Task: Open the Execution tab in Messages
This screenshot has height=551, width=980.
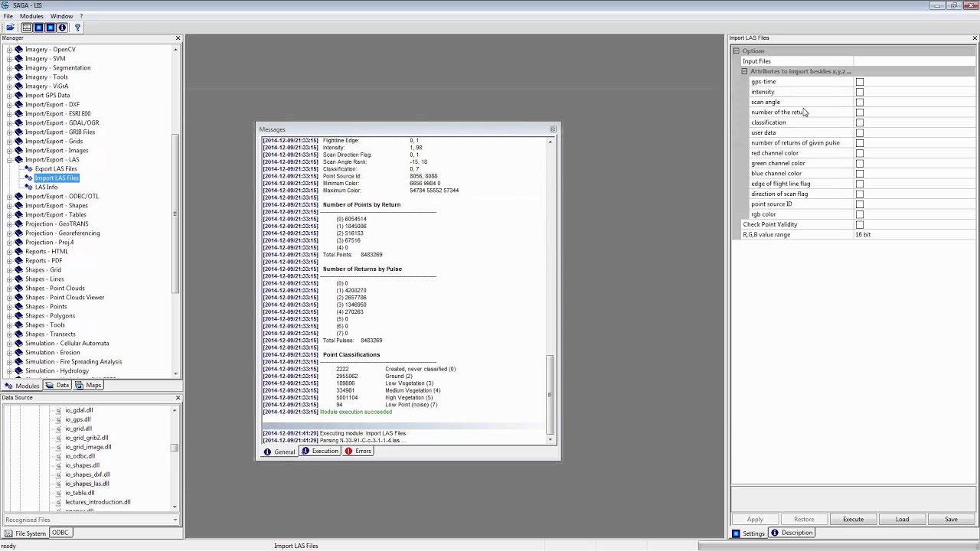Action: click(320, 452)
